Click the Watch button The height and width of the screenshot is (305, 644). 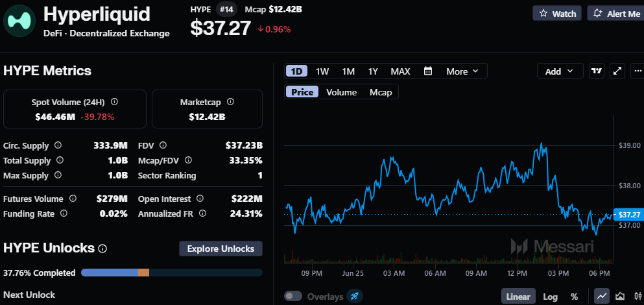557,14
